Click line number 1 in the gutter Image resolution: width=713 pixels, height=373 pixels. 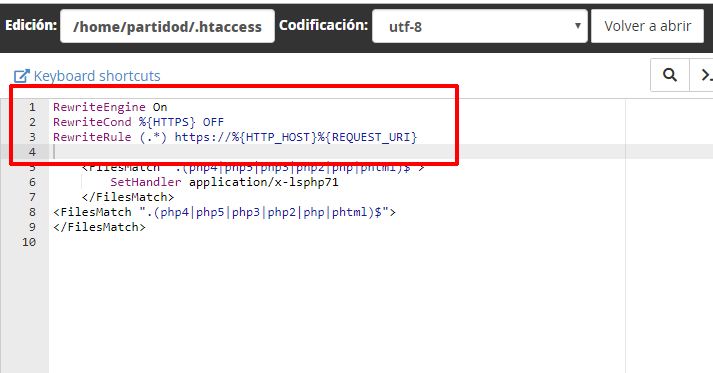click(32, 107)
